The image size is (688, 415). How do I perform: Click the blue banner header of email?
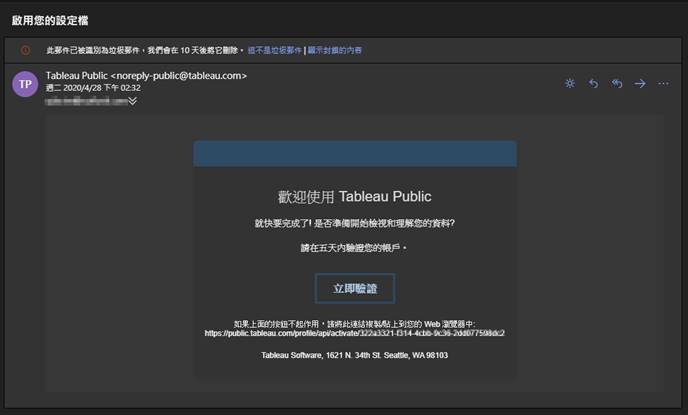(x=355, y=154)
